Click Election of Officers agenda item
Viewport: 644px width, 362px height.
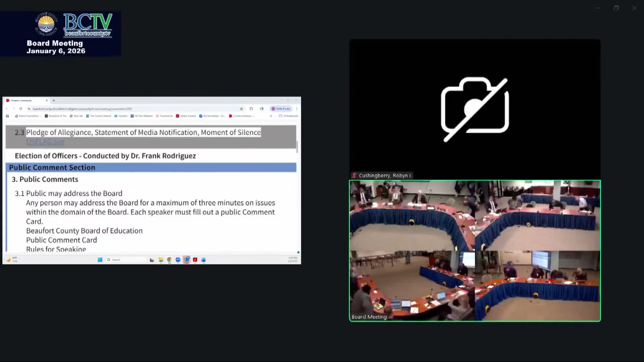pyautogui.click(x=105, y=156)
